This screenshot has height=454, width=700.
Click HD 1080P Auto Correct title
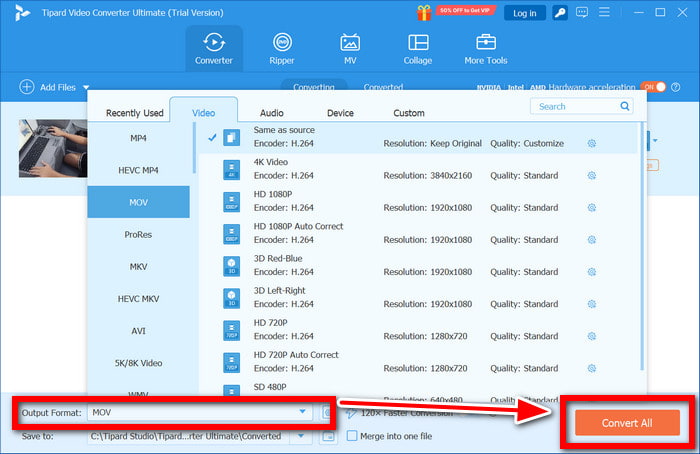coord(298,226)
